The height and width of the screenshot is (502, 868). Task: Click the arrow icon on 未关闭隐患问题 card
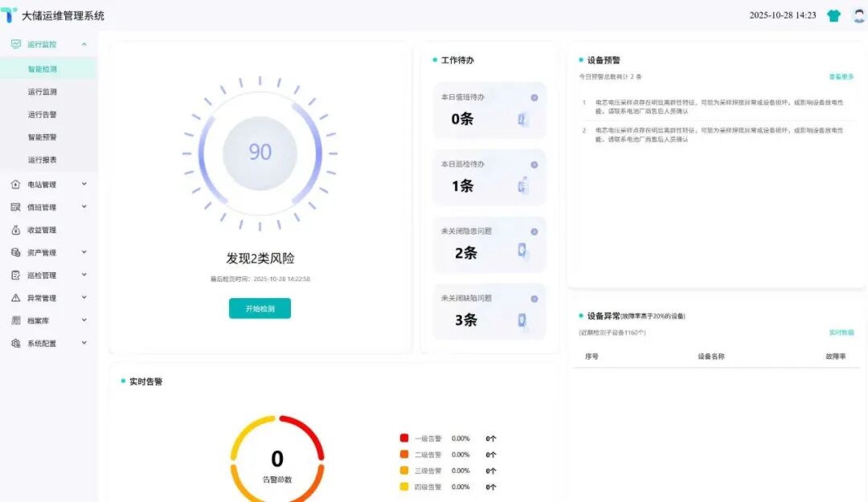(534, 232)
